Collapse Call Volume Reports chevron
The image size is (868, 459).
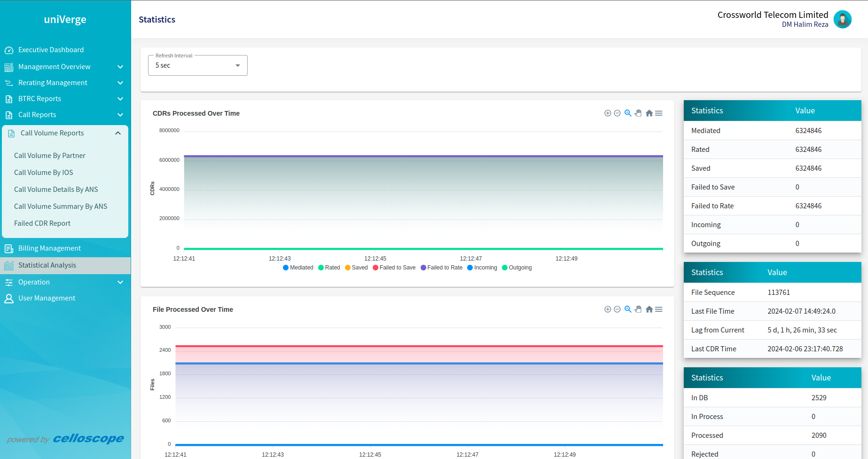pyautogui.click(x=118, y=133)
